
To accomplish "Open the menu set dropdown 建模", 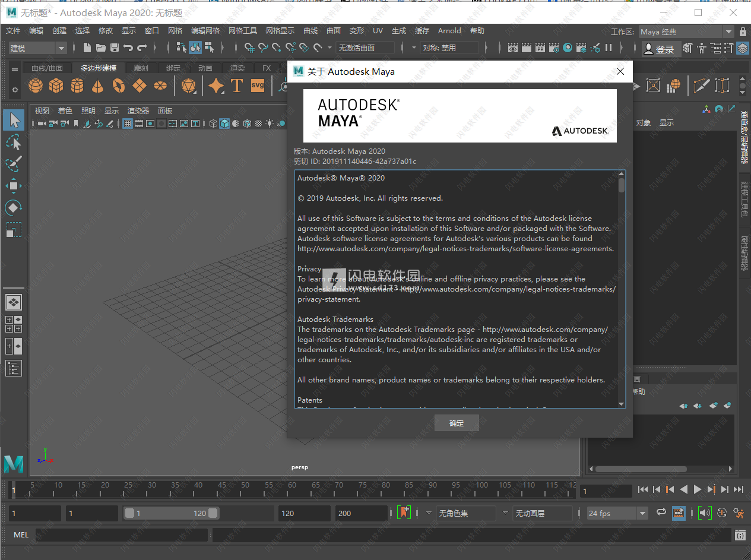I will click(37, 48).
